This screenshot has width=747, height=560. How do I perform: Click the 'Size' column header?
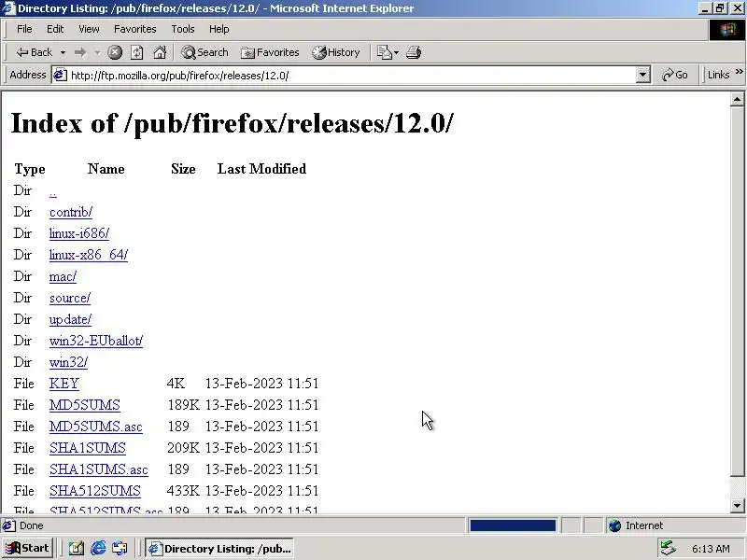[183, 169]
